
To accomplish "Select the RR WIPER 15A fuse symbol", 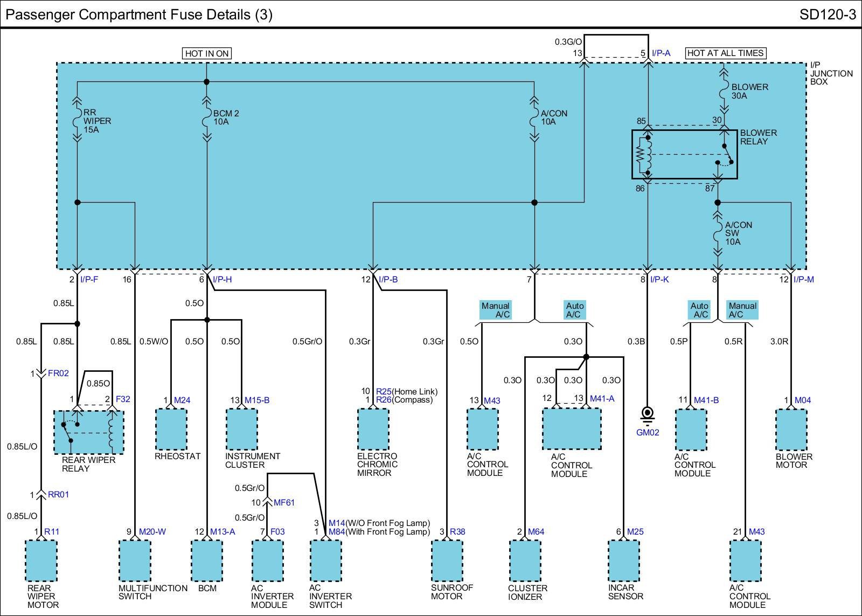I will [77, 120].
